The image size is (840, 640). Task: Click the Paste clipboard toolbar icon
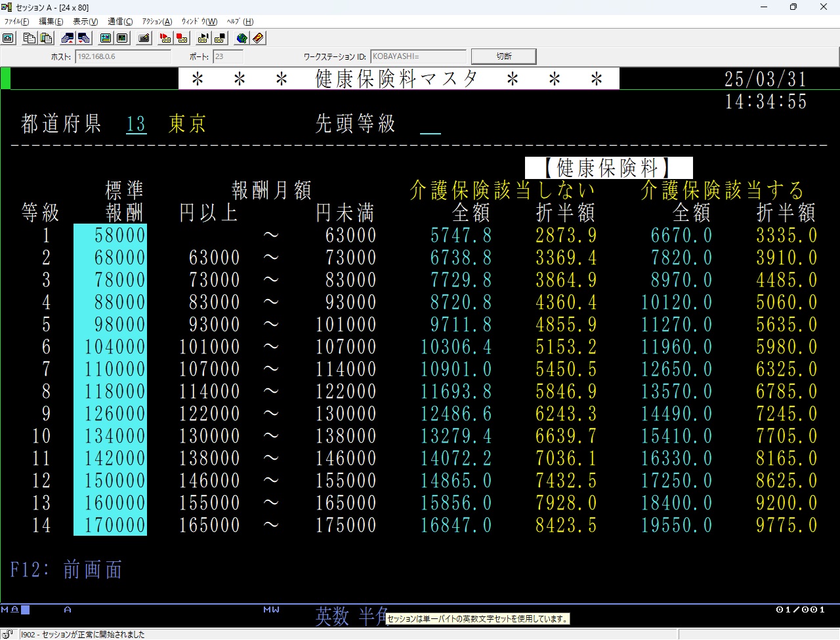(46, 38)
